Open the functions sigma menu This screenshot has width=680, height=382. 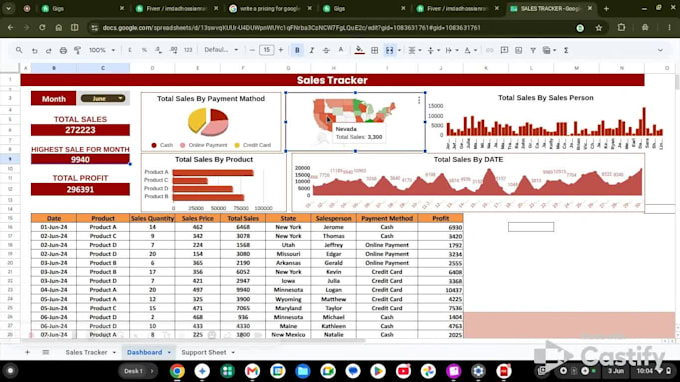(566, 50)
